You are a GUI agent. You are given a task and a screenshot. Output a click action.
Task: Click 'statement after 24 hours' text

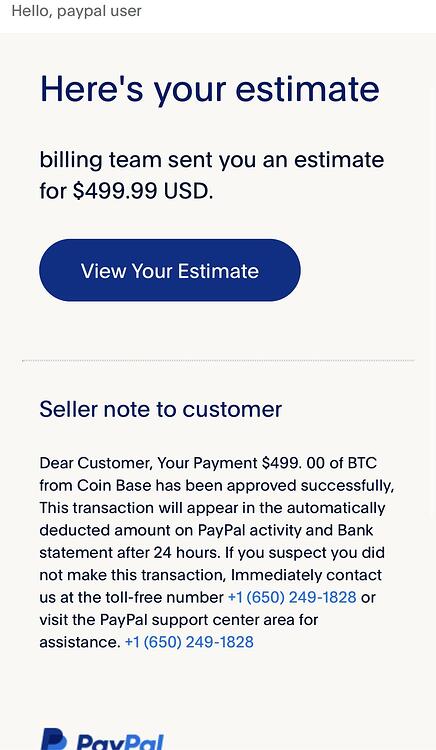130,552
